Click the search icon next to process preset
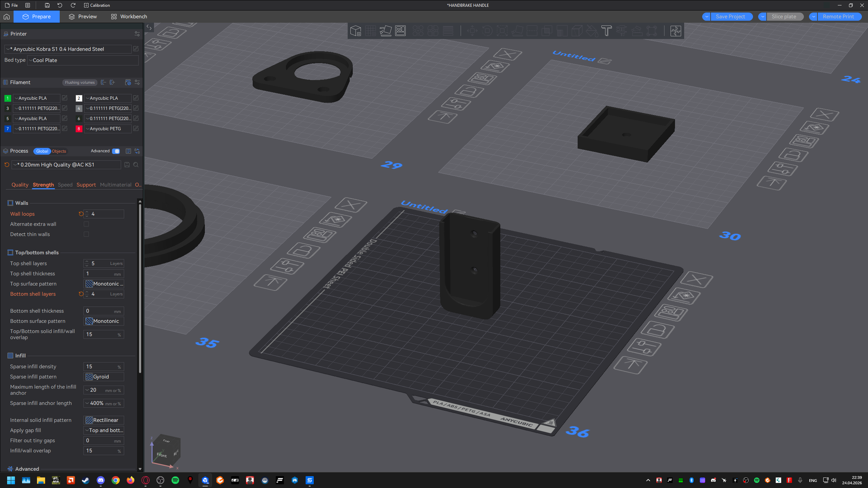The height and width of the screenshot is (488, 868). point(136,165)
